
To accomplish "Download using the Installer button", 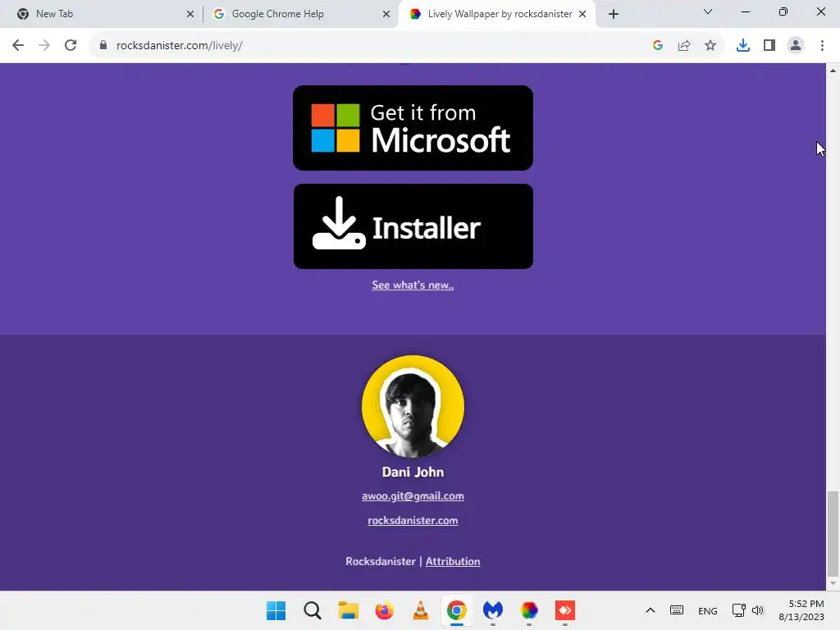I will 413,226.
